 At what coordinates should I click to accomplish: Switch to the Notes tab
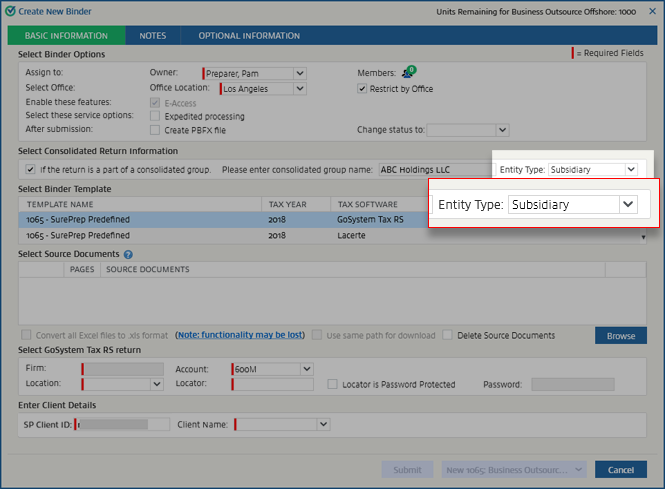click(152, 36)
